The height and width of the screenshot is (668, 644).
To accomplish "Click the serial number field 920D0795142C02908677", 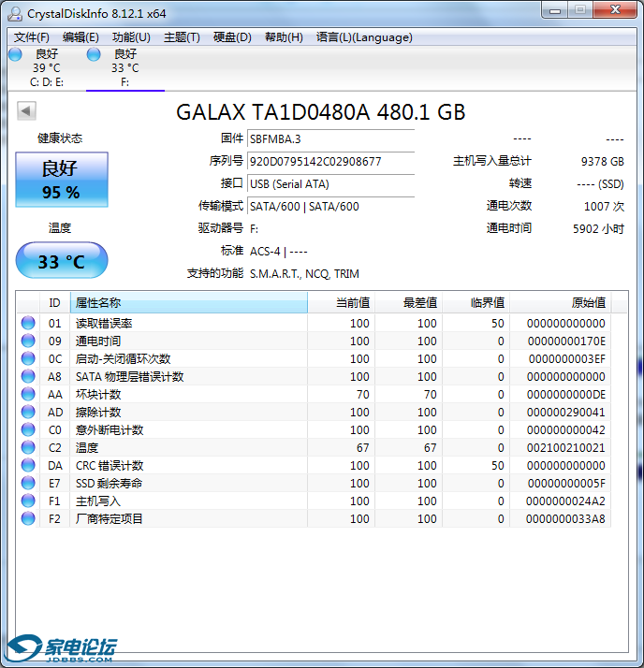I will pyautogui.click(x=330, y=162).
